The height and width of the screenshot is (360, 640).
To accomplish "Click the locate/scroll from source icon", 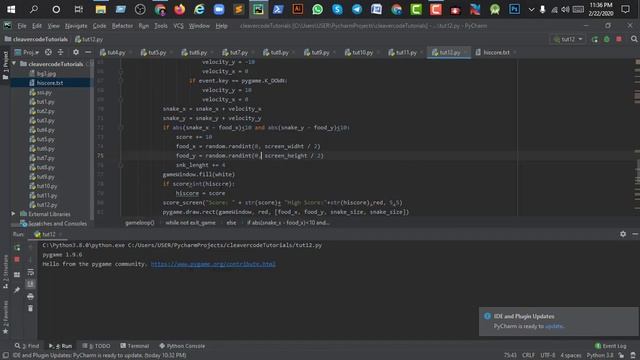I will [48, 52].
